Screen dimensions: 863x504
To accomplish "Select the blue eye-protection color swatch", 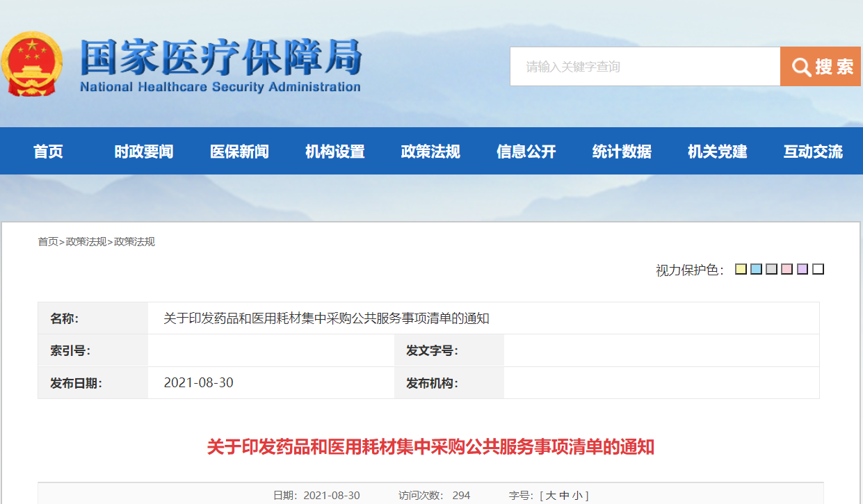I will (x=756, y=270).
